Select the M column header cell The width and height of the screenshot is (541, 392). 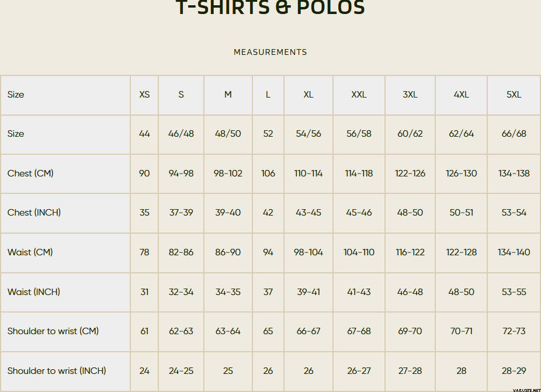point(228,95)
